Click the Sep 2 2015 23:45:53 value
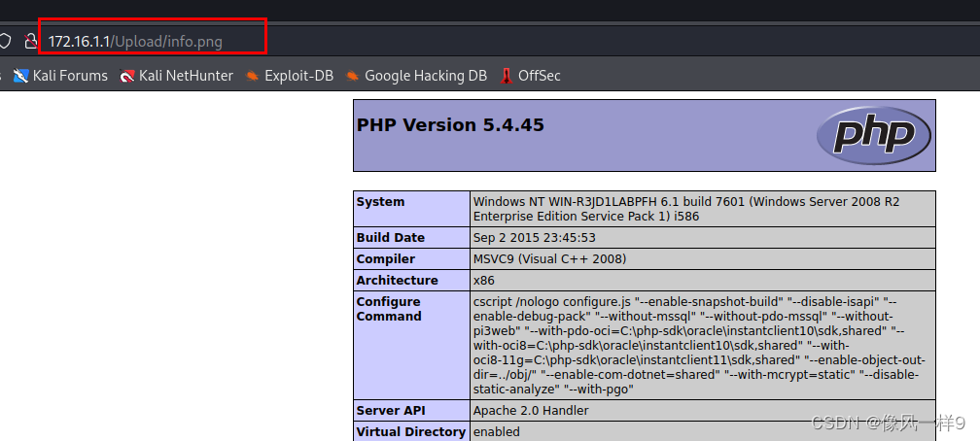Screen dimensions: 980x441 click(535, 237)
